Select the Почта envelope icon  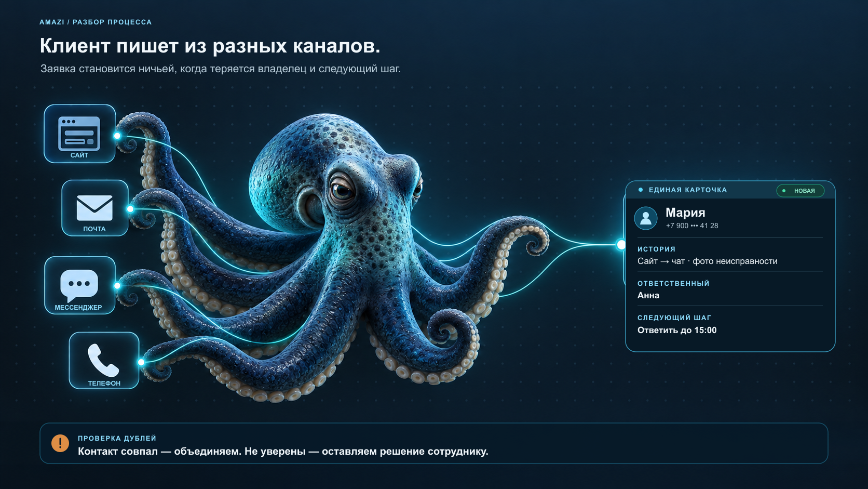(94, 207)
